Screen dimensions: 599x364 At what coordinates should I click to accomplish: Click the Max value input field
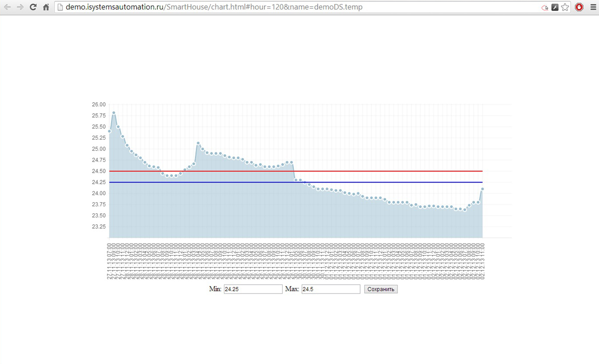coord(331,289)
